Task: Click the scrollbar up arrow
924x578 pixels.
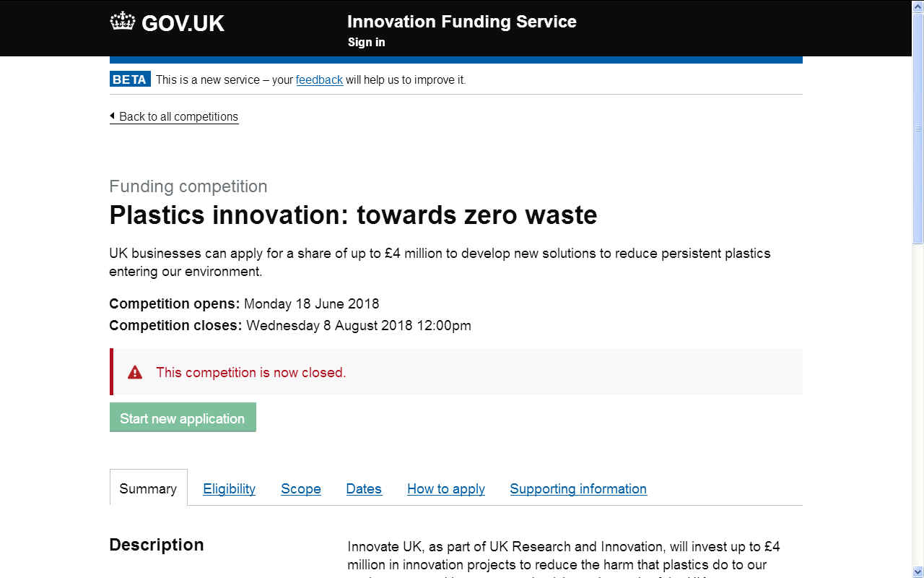Action: tap(918, 6)
